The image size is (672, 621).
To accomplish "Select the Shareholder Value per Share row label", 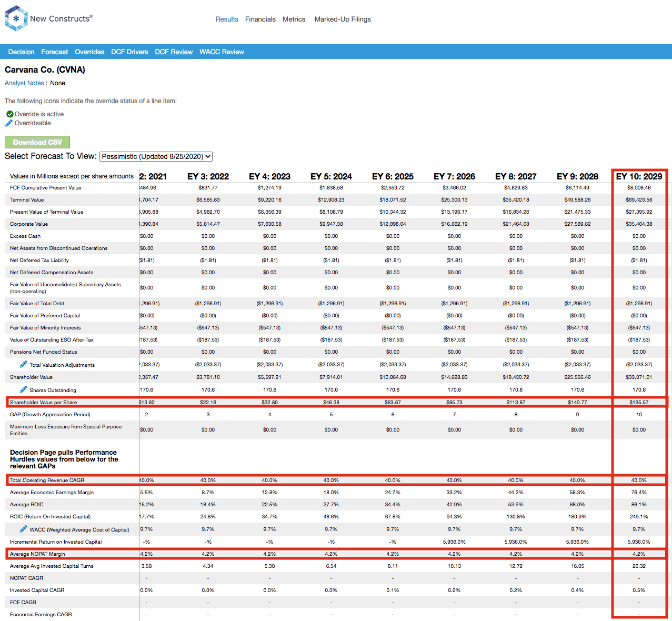I will (43, 402).
